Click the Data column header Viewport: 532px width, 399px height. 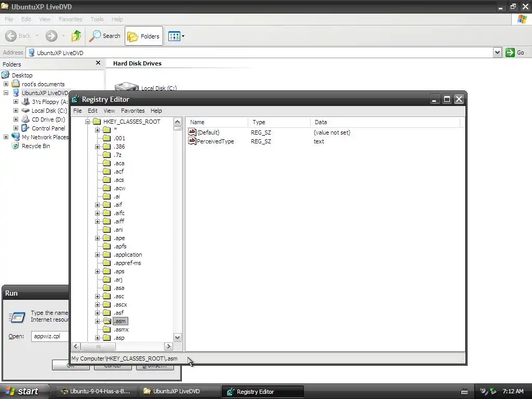click(385, 122)
